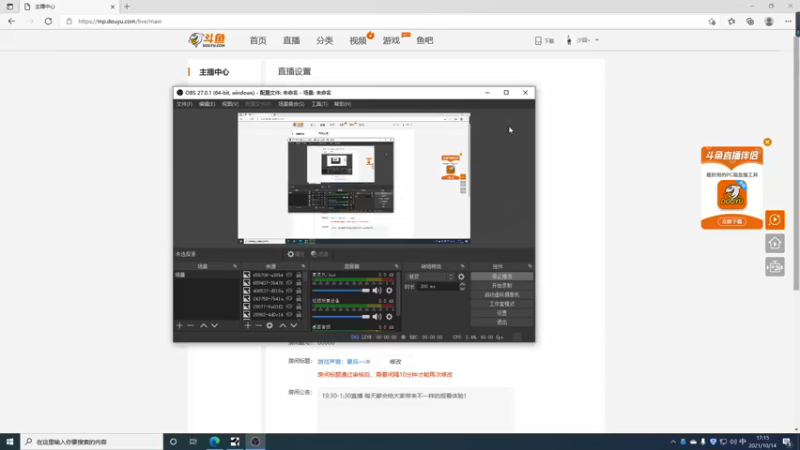800x450 pixels.
Task: Open 麦克风/Aux audio settings gear
Action: point(389,290)
